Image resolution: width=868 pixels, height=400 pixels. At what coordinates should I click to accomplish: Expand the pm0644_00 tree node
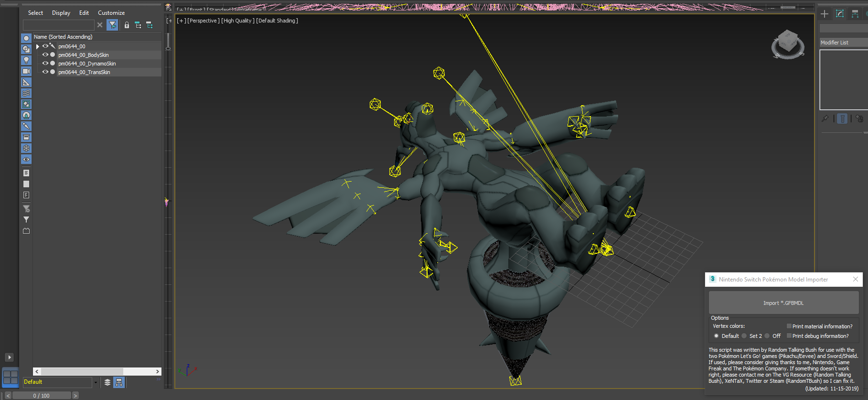pos(38,46)
